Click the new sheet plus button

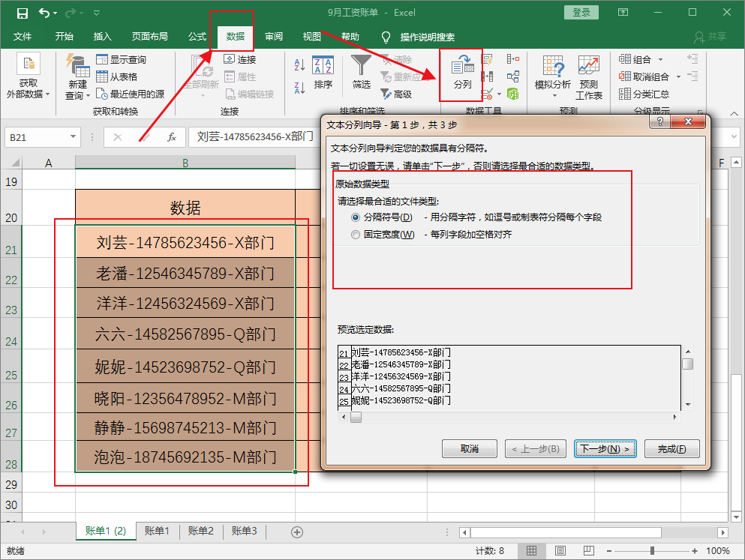coord(296,532)
